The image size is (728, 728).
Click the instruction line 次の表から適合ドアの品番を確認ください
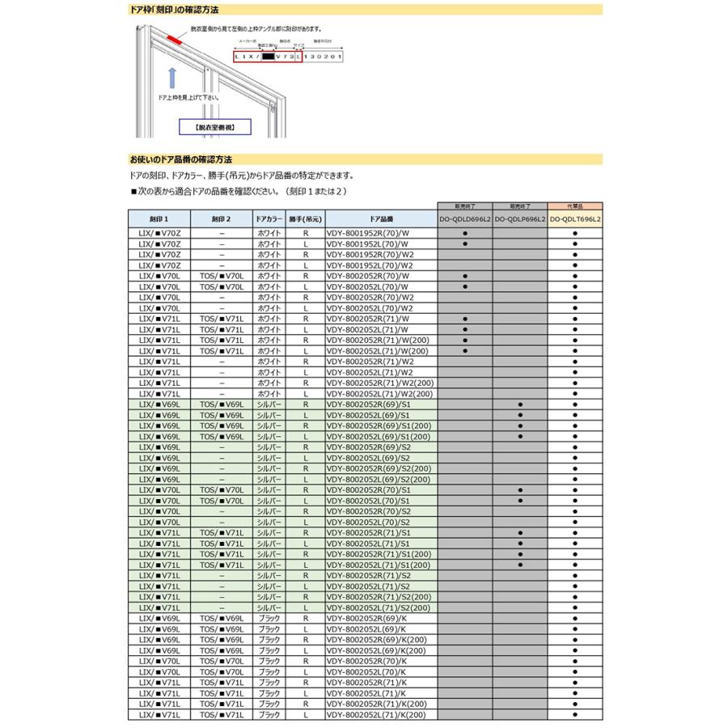point(239,191)
